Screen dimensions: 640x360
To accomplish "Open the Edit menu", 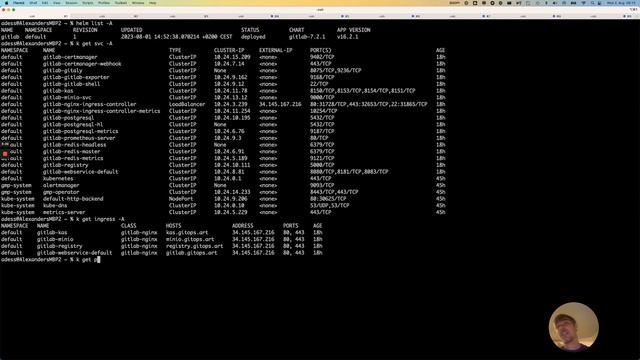I will pos(45,3).
